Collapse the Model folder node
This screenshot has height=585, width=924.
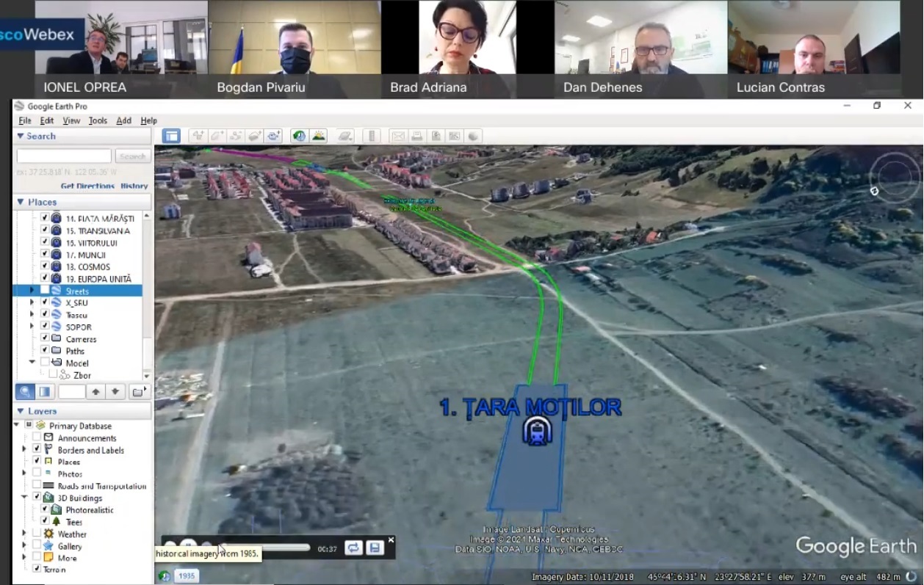[x=32, y=363]
